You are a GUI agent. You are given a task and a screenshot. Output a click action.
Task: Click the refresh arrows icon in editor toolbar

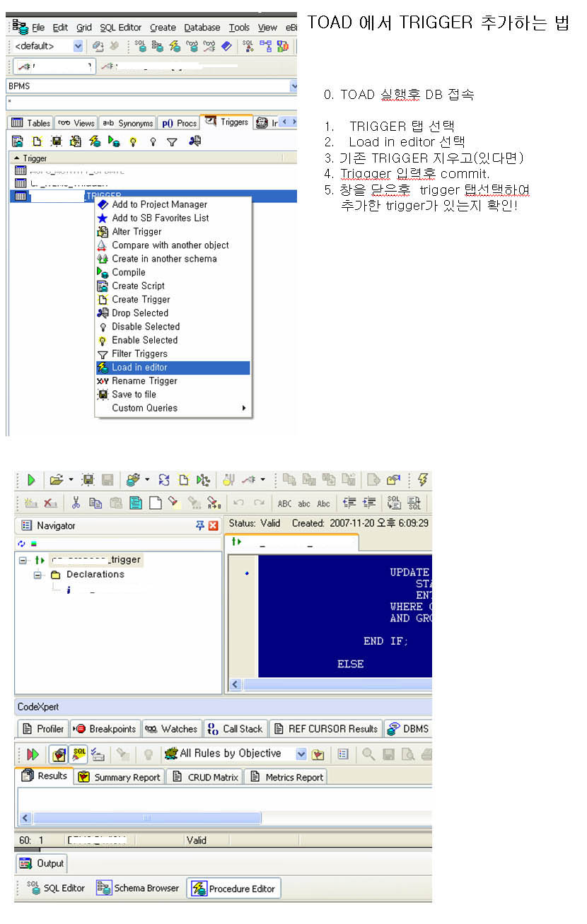(x=164, y=480)
